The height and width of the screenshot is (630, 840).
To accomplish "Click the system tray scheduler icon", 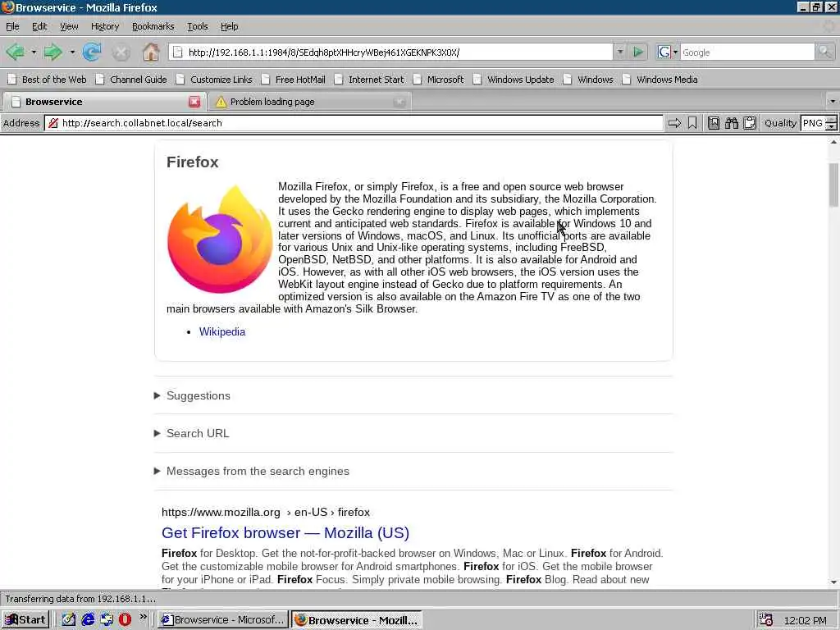I will (x=766, y=620).
